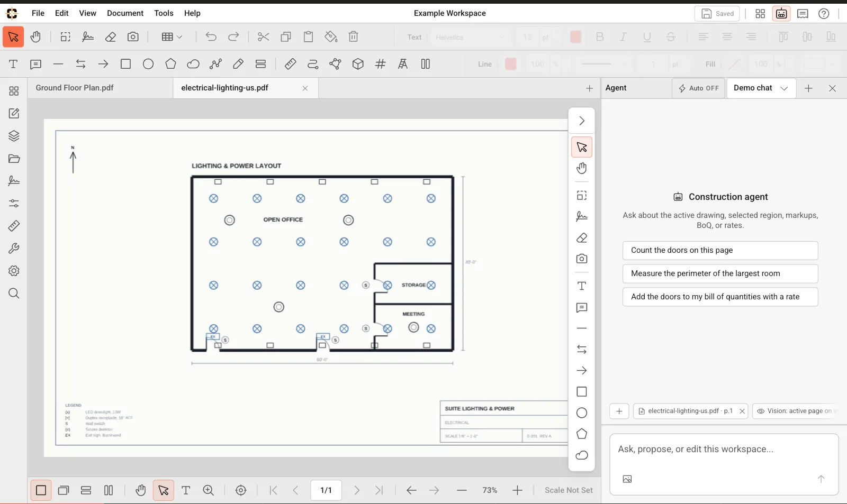Open the Demo chat dropdown
Screen dimensions: 847x504
click(x=761, y=88)
